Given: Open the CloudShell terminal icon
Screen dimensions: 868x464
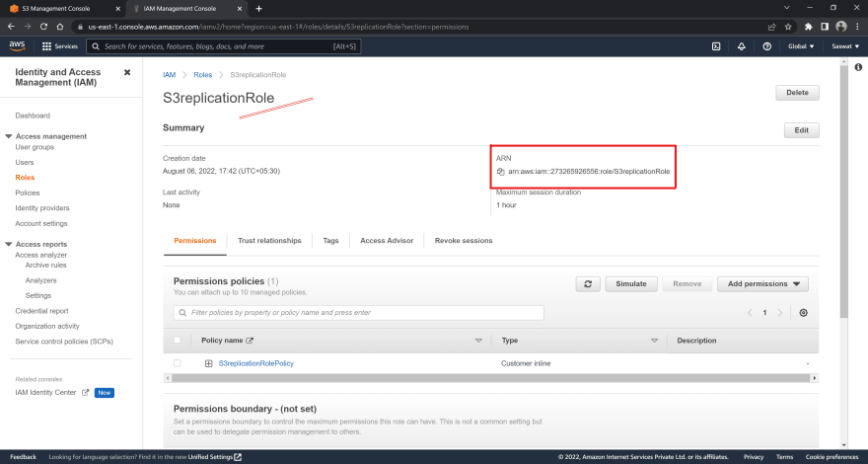Looking at the screenshot, I should (x=716, y=46).
